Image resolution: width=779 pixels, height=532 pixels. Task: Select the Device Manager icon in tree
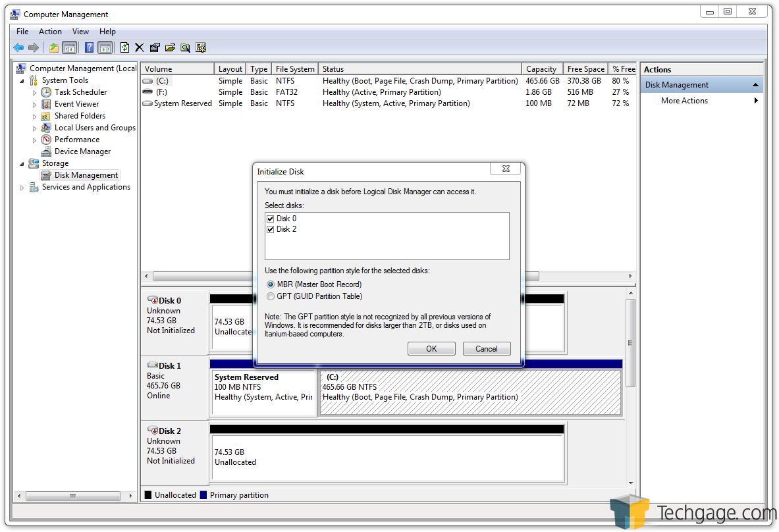[46, 151]
